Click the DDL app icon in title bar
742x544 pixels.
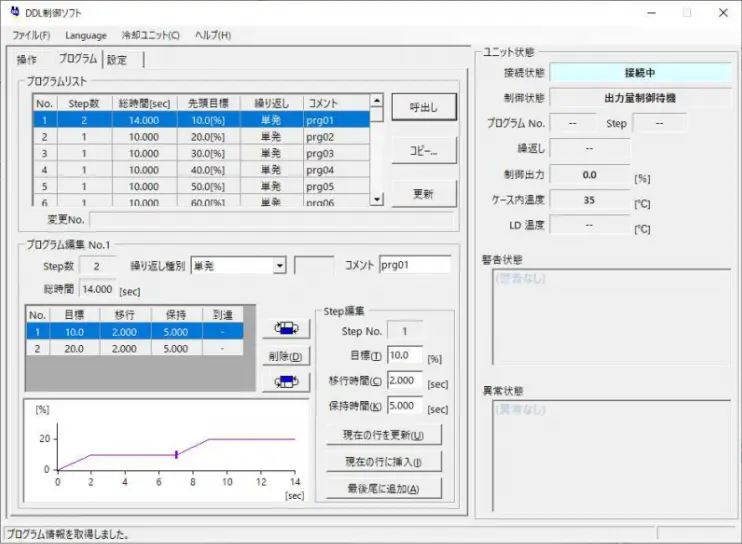(x=13, y=12)
